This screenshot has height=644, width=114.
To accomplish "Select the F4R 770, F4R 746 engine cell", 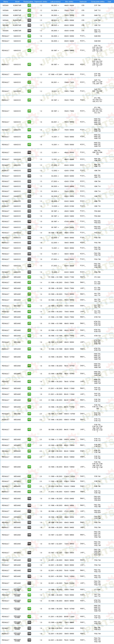I will [x=98, y=492].
